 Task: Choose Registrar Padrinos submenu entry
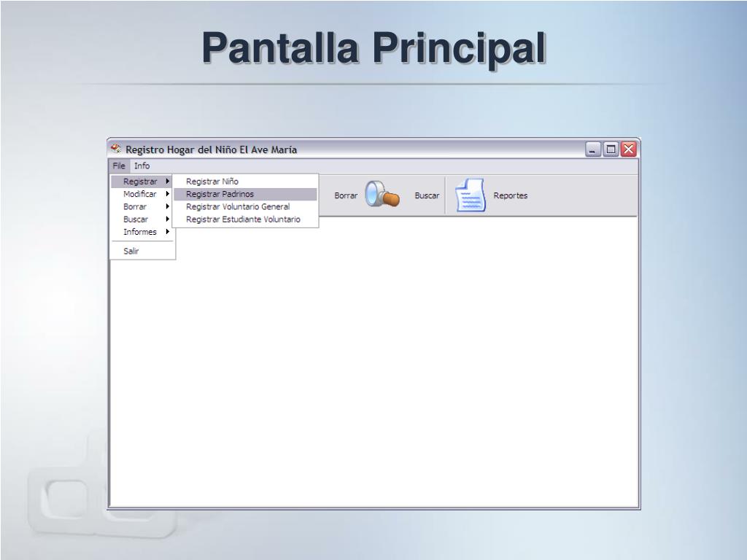pos(245,194)
